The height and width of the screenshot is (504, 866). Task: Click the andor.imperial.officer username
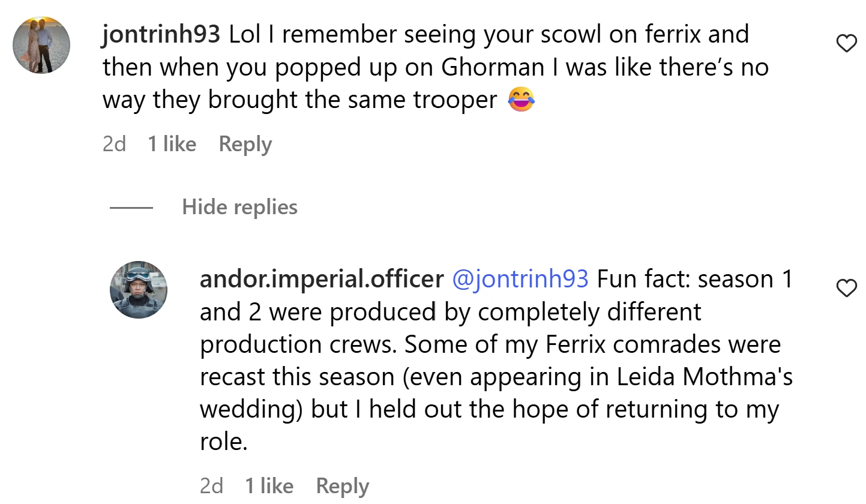pyautogui.click(x=322, y=279)
